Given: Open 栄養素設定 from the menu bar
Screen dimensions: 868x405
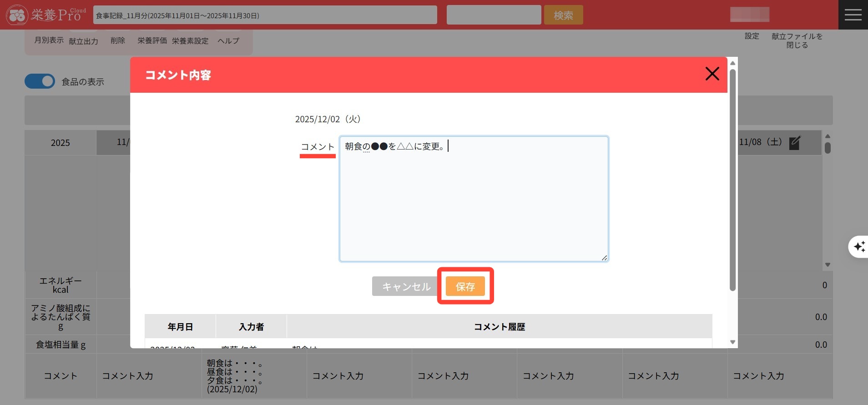Looking at the screenshot, I should pyautogui.click(x=190, y=41).
